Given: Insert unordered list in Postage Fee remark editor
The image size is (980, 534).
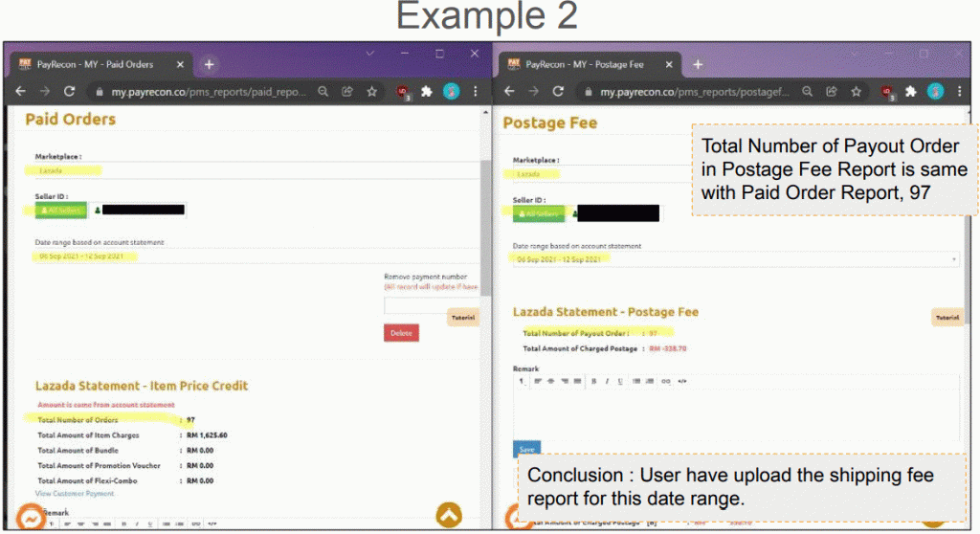Looking at the screenshot, I should pyautogui.click(x=636, y=381).
